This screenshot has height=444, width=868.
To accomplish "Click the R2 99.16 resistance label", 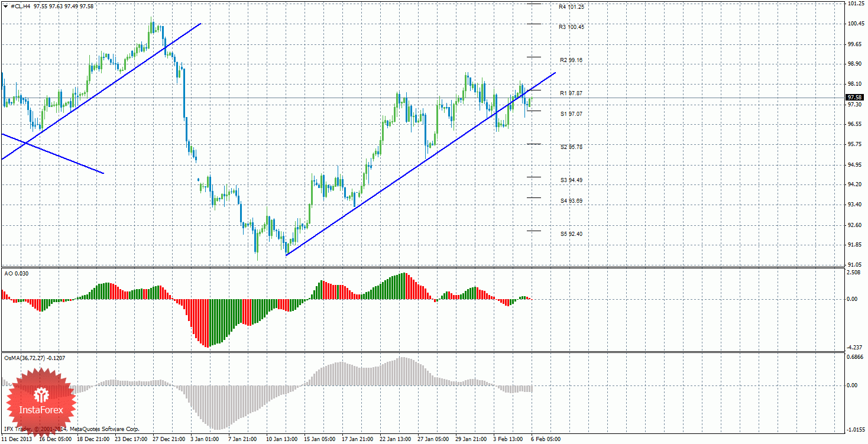I will [571, 60].
